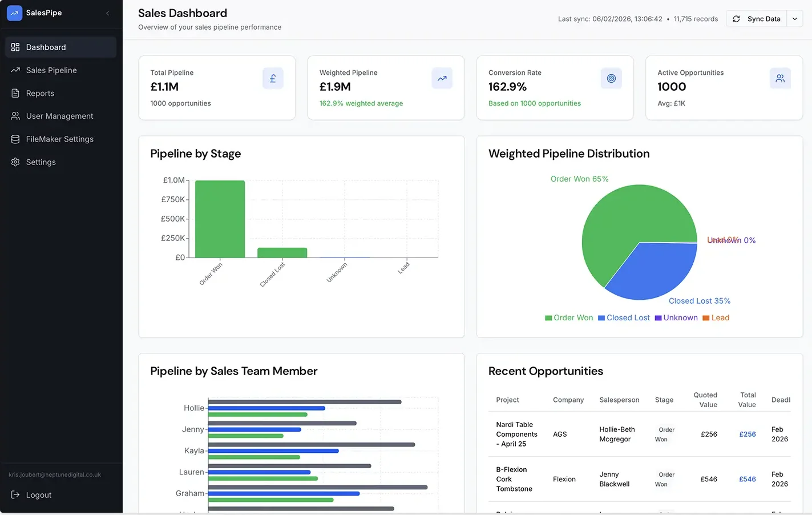Click the Stage column header
Screen dimensions: 812x515
(664, 400)
